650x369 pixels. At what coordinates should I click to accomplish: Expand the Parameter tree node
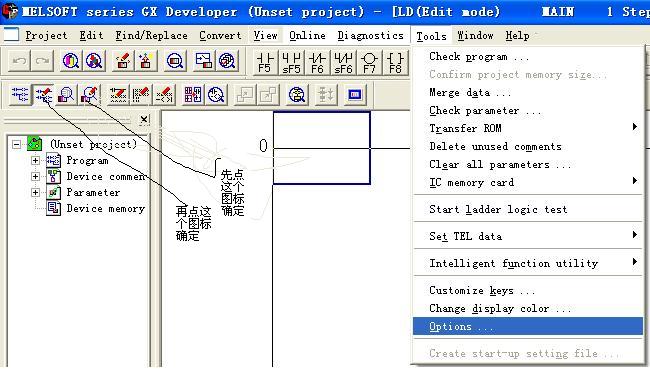click(36, 193)
